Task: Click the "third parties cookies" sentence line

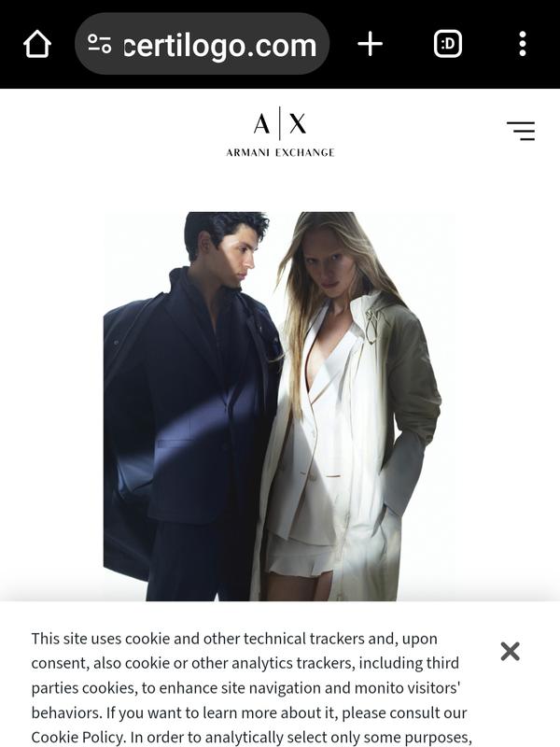Action: click(x=245, y=688)
